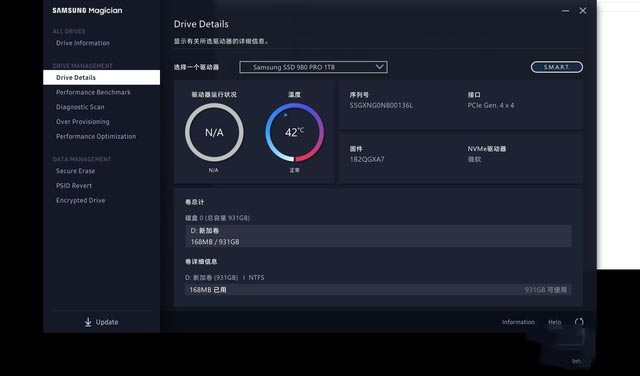Open the Help link
This screenshot has height=376, width=640.
tap(554, 322)
